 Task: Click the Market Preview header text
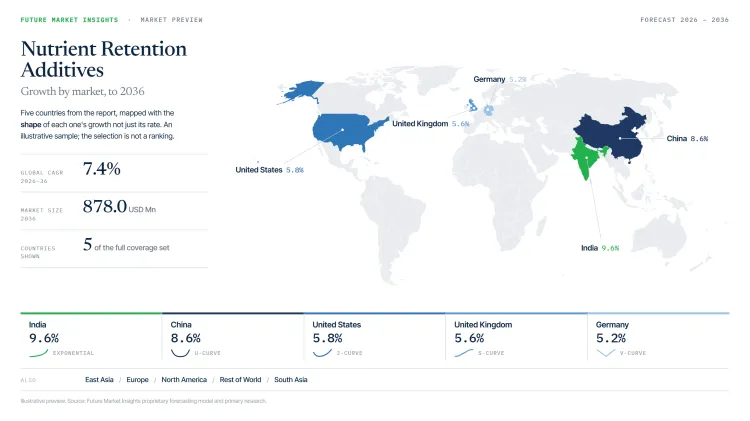click(171, 20)
